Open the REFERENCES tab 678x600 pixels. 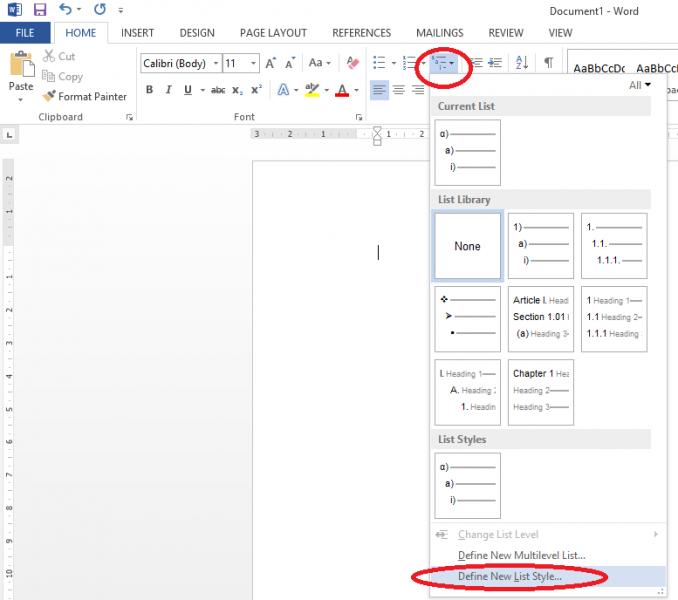[361, 33]
